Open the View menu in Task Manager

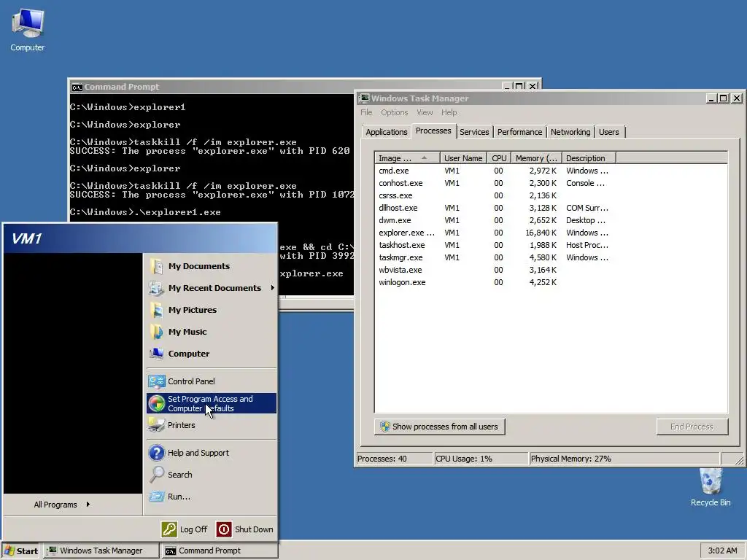pos(425,112)
